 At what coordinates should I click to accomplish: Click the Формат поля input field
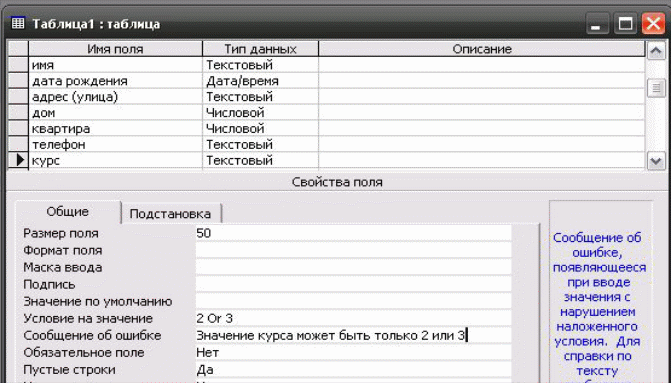pyautogui.click(x=354, y=250)
